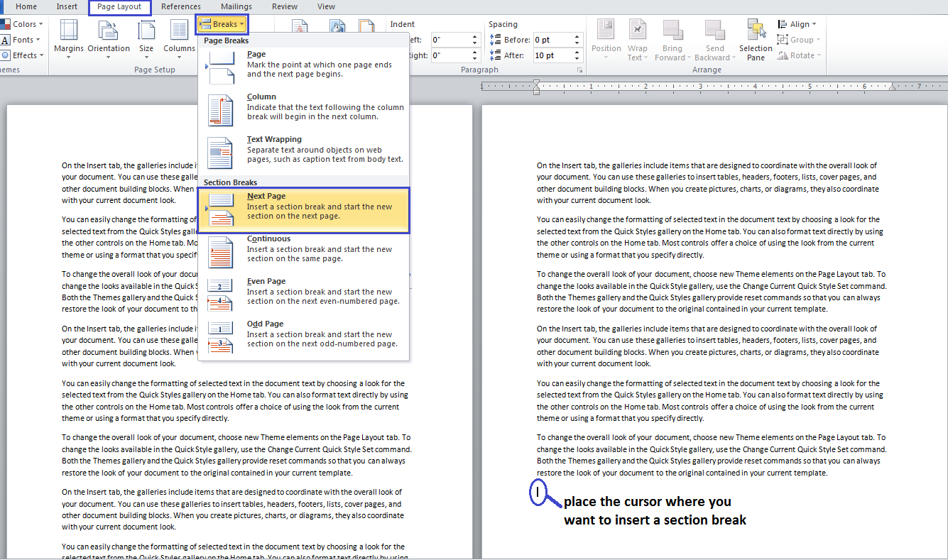Open the Align dropdown

pos(799,24)
